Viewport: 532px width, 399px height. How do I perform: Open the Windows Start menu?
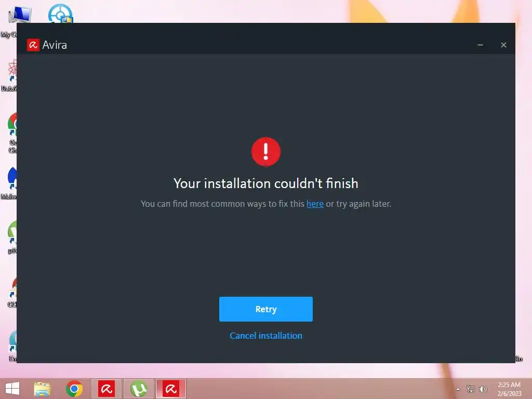12,389
